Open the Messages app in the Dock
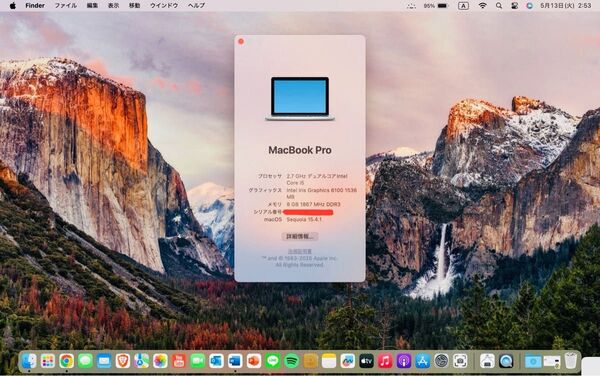This screenshot has width=600, height=376. tap(85, 361)
